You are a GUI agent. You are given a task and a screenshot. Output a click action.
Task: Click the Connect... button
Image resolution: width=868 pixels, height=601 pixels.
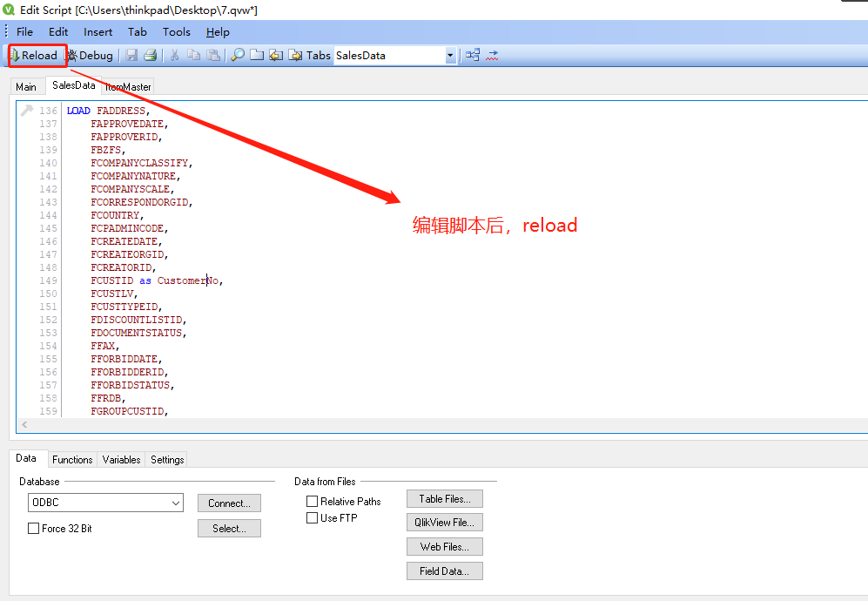coord(229,503)
